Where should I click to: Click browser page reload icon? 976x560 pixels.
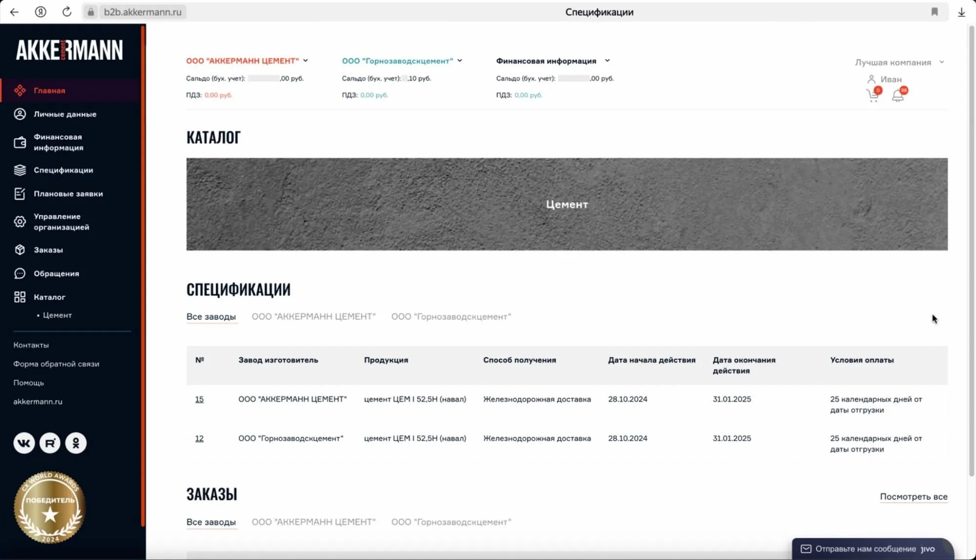point(67,12)
